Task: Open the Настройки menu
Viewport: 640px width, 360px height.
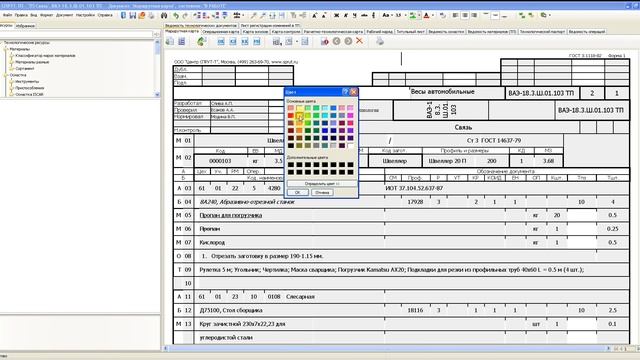Action: click(x=85, y=15)
